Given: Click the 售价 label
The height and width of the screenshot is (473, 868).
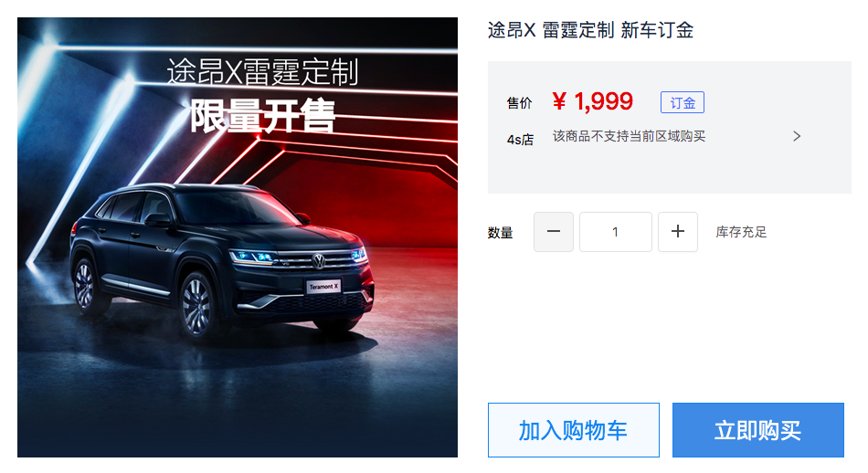Looking at the screenshot, I should (519, 103).
